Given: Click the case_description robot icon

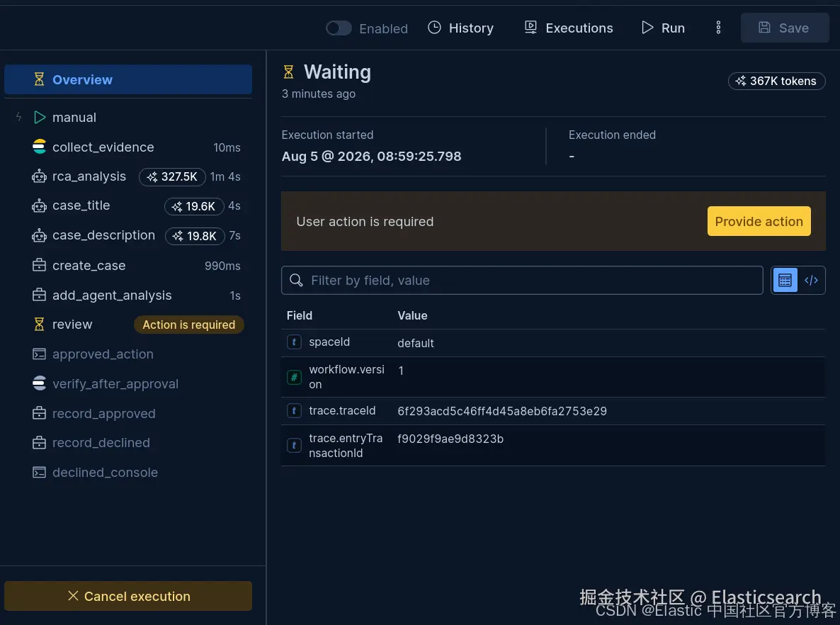Looking at the screenshot, I should [39, 235].
